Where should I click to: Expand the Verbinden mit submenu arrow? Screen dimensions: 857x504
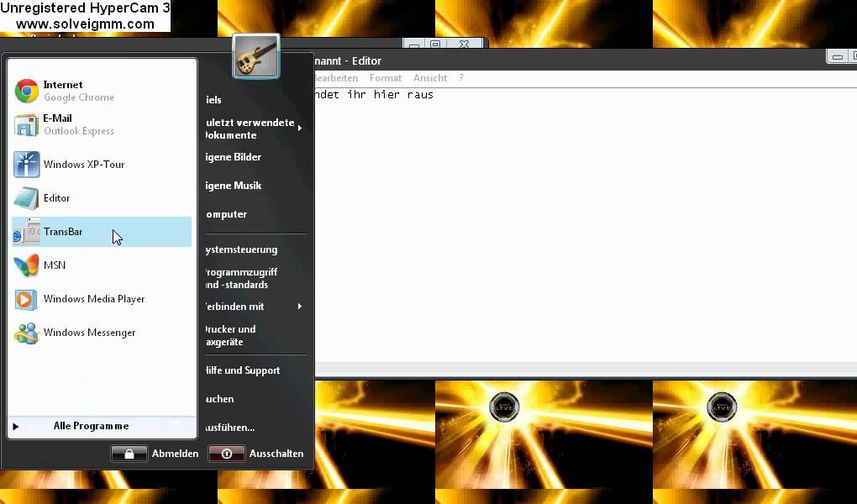299,307
